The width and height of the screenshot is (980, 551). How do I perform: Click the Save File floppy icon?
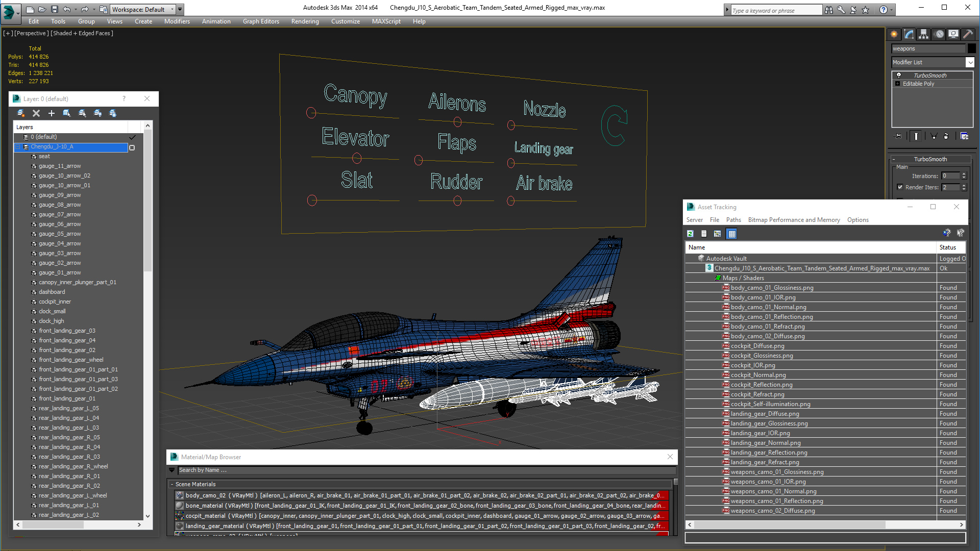(54, 9)
